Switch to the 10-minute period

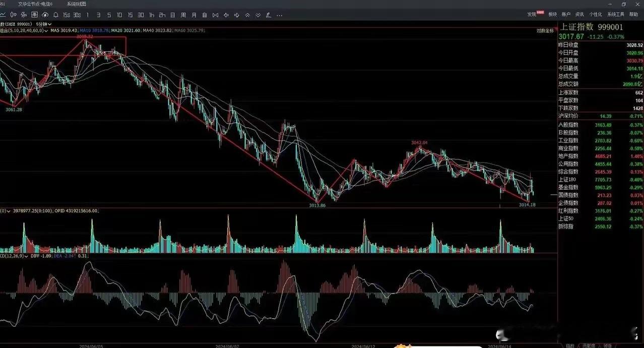119,15
